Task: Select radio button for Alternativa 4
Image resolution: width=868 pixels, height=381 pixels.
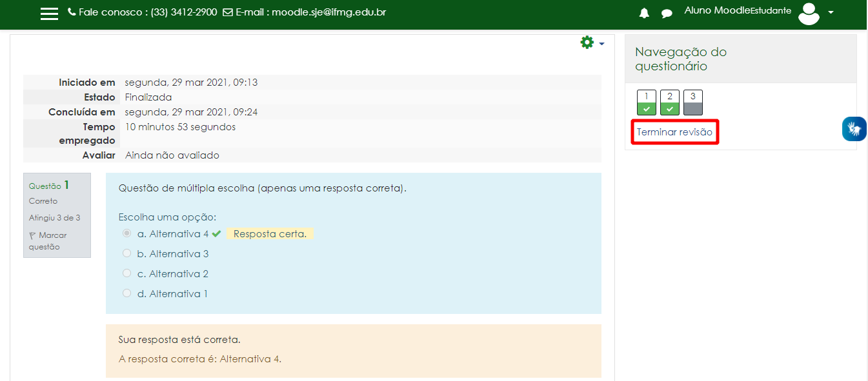Action: coord(126,233)
